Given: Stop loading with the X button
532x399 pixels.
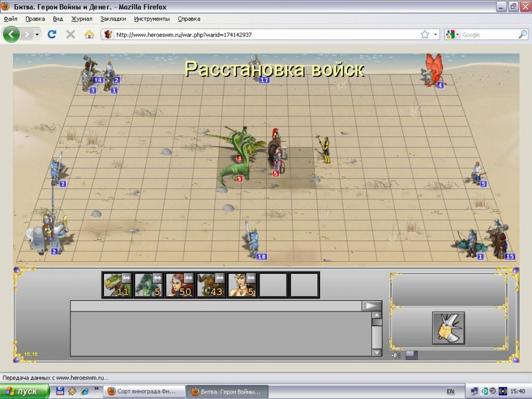Looking at the screenshot, I should point(70,34).
